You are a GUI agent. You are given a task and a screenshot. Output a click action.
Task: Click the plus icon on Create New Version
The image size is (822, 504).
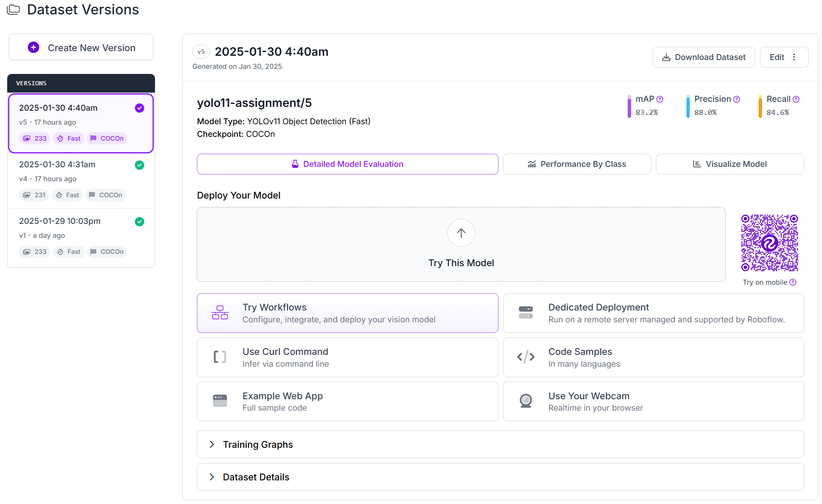[x=33, y=47]
